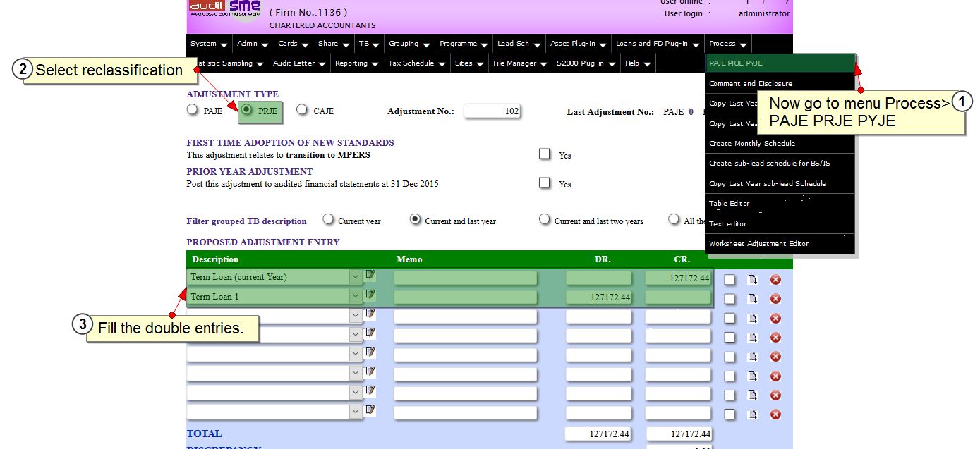The width and height of the screenshot is (980, 449).
Task: Open the Term Loan (current Year) description dropdown
Action: (x=355, y=278)
